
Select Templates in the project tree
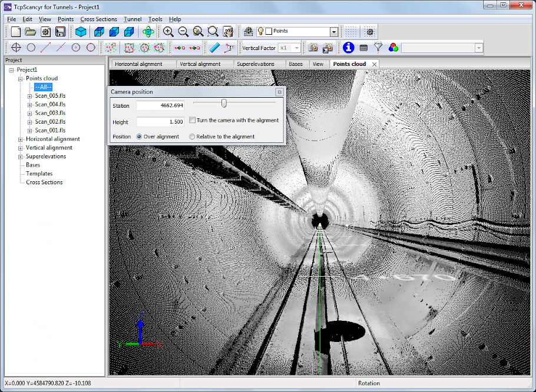tap(39, 174)
